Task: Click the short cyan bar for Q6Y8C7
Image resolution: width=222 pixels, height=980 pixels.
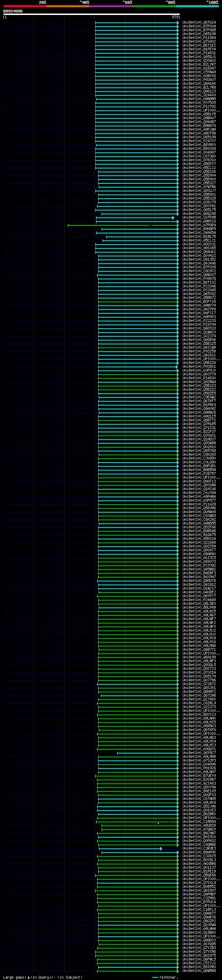Action: coord(148,753)
